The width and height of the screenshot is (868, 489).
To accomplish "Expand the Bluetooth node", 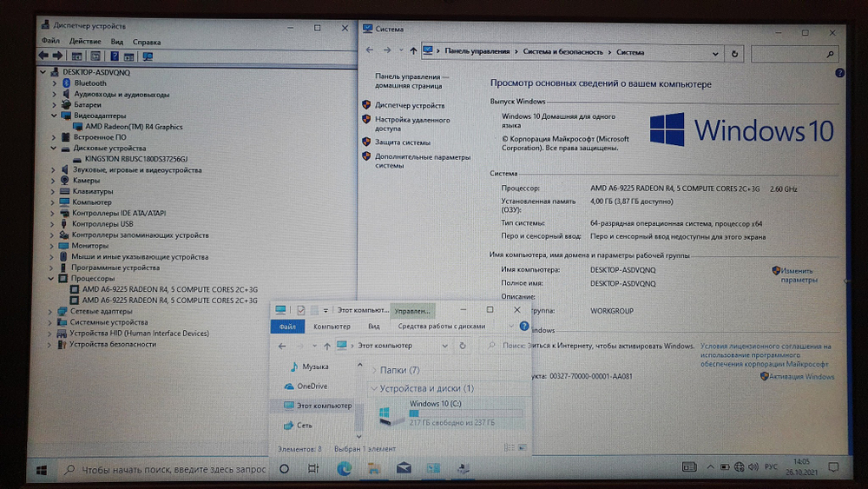I will point(54,83).
